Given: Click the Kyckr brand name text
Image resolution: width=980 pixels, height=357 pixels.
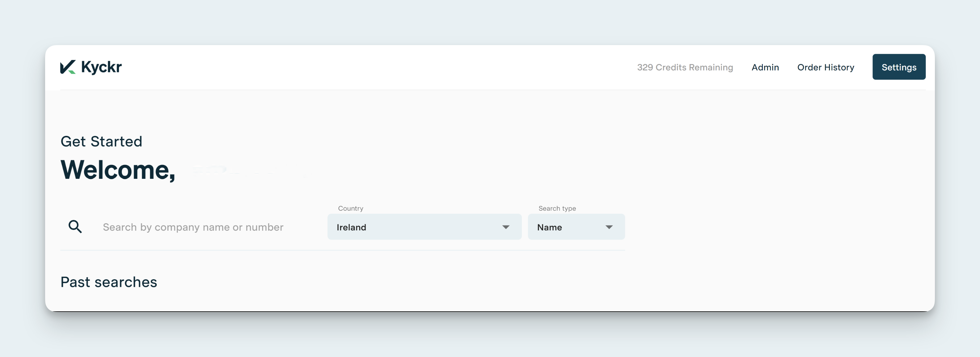Looking at the screenshot, I should [101, 67].
